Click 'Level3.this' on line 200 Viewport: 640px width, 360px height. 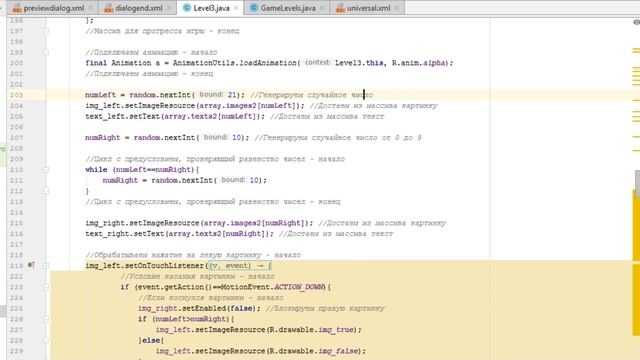[359, 63]
